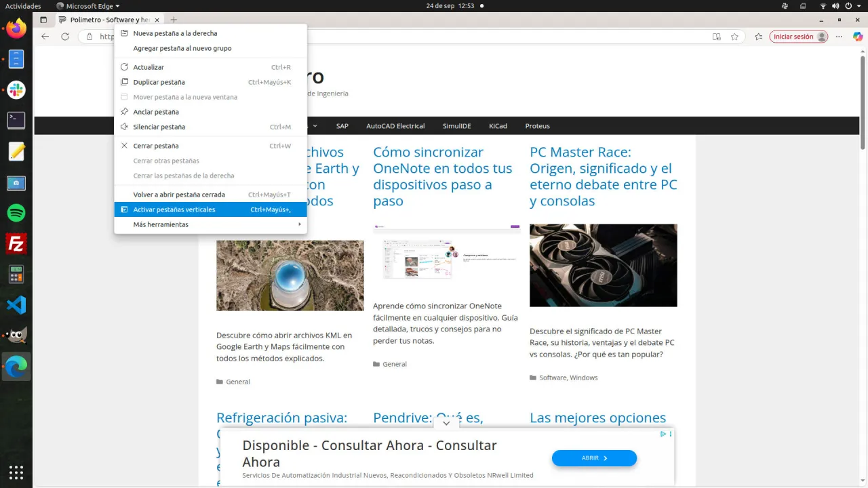
Task: Add page to favorites with star icon
Action: 734,37
